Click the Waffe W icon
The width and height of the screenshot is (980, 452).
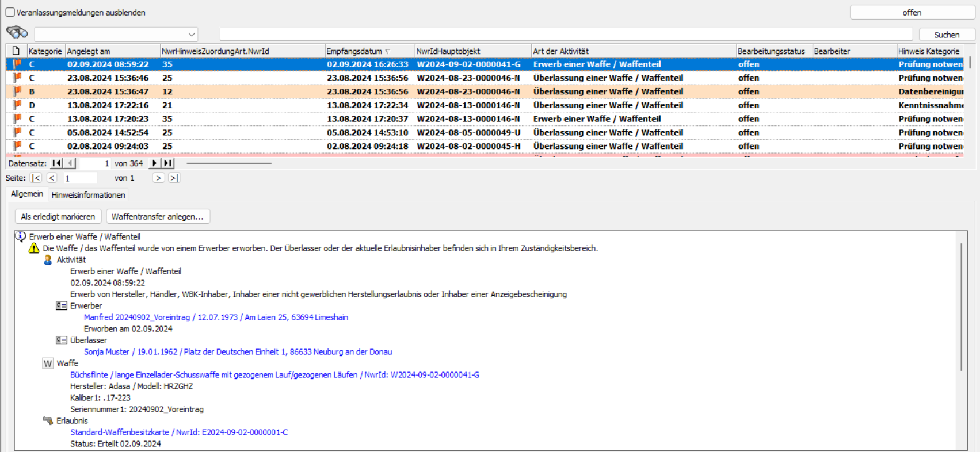coord(48,363)
